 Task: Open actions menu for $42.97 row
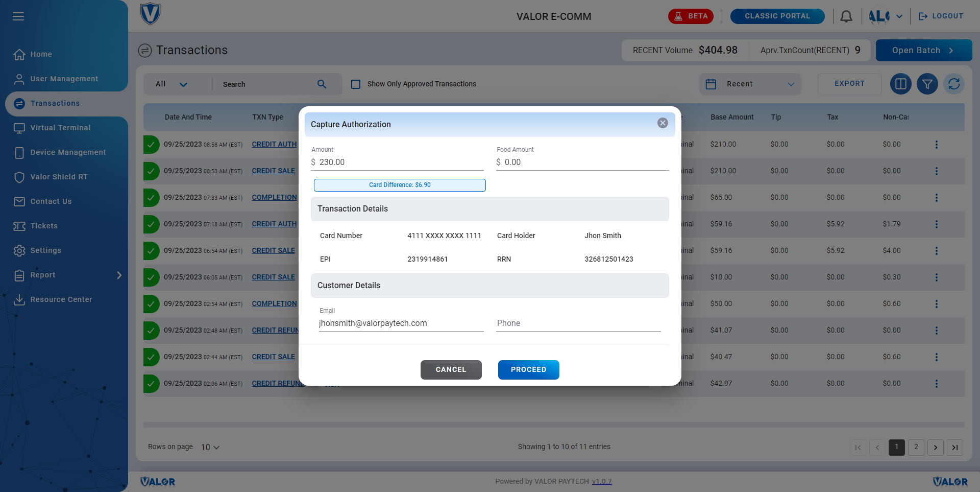click(x=937, y=384)
